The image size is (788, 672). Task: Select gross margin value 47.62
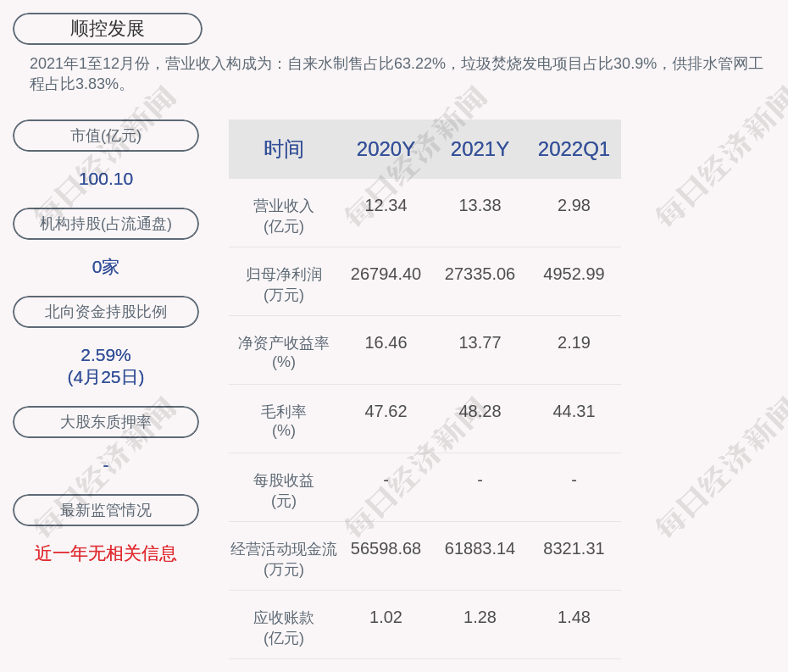(x=386, y=411)
